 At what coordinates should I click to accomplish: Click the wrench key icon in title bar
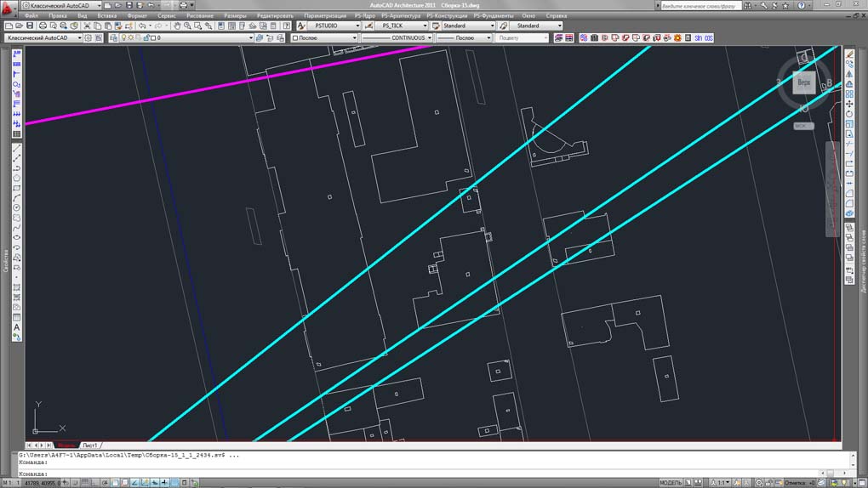click(764, 6)
